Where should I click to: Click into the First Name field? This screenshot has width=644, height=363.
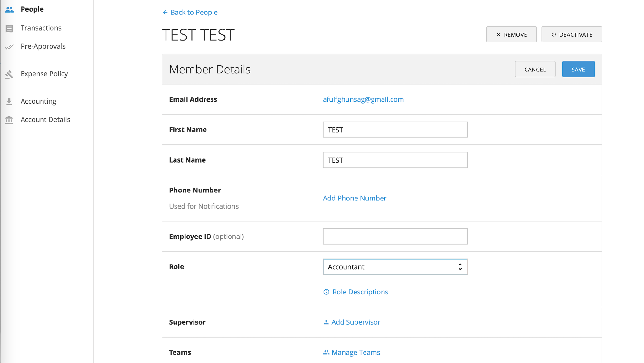click(395, 130)
